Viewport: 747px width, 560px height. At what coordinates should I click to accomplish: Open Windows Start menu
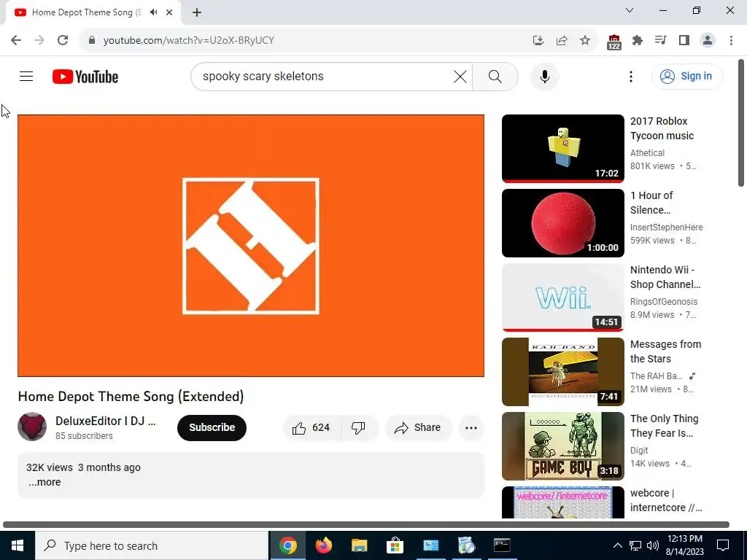18,545
